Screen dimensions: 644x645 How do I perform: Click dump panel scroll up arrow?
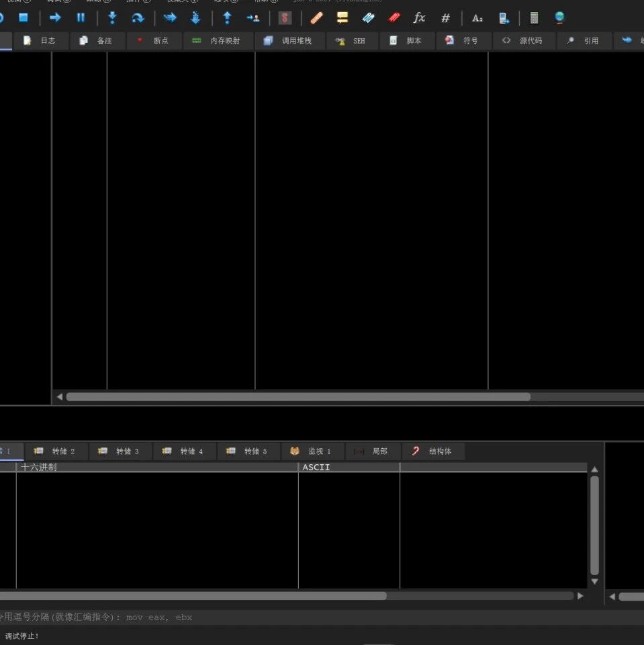point(595,470)
